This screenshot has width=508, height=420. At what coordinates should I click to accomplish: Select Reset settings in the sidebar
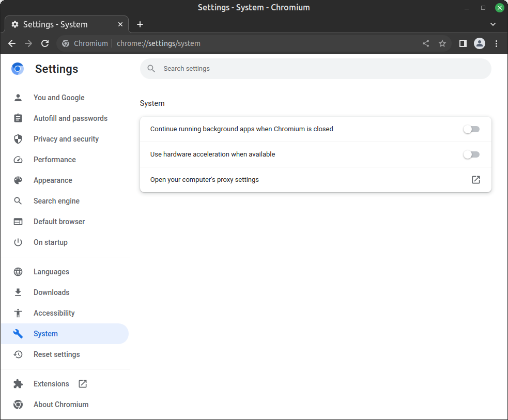point(57,354)
